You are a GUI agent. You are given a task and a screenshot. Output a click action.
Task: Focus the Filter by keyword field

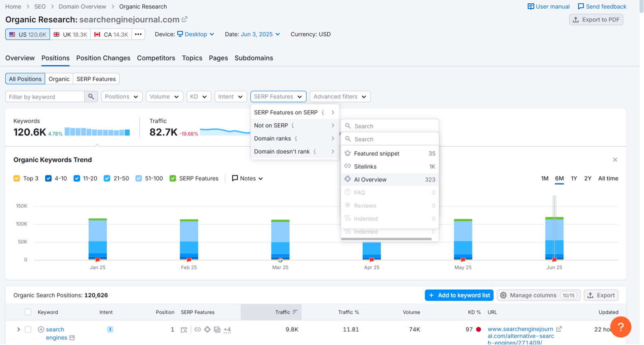tap(45, 96)
